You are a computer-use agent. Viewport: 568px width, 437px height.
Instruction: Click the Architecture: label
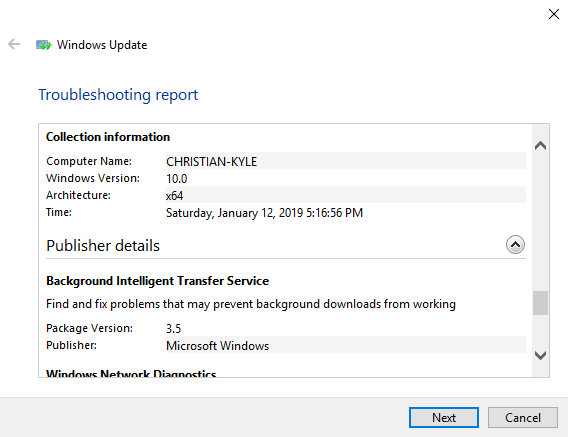tap(78, 195)
